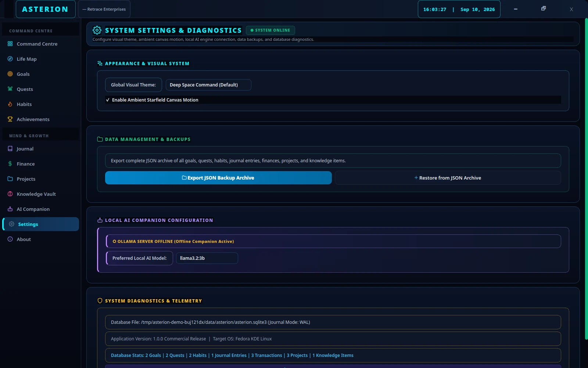The image size is (588, 368).
Task: Click the sparkle icon beside Appearance heading
Action: click(x=100, y=63)
